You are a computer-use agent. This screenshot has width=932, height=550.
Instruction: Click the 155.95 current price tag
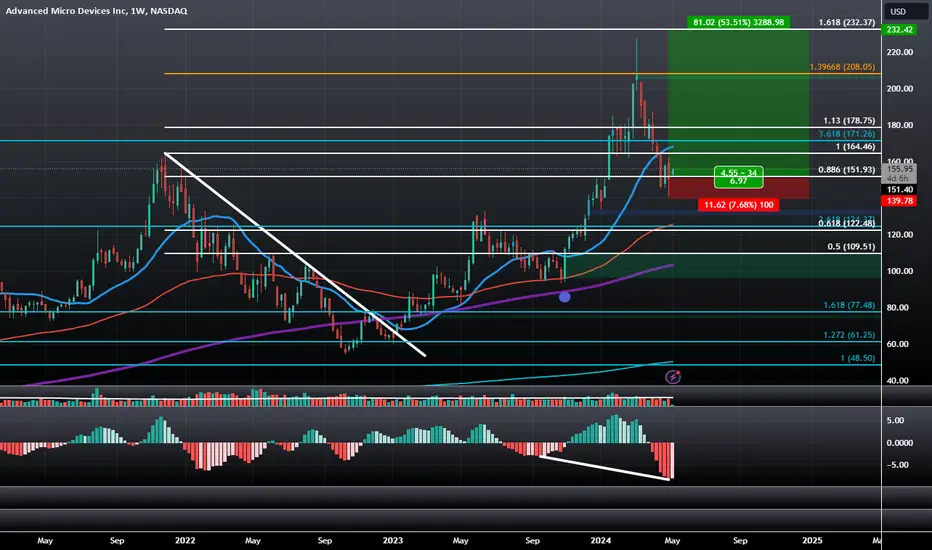coord(899,169)
